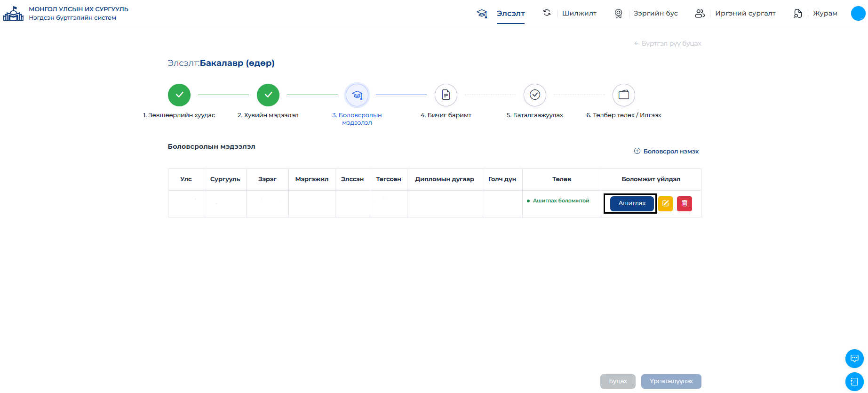
Task: Open the Элсэлт menu tab
Action: (x=510, y=14)
